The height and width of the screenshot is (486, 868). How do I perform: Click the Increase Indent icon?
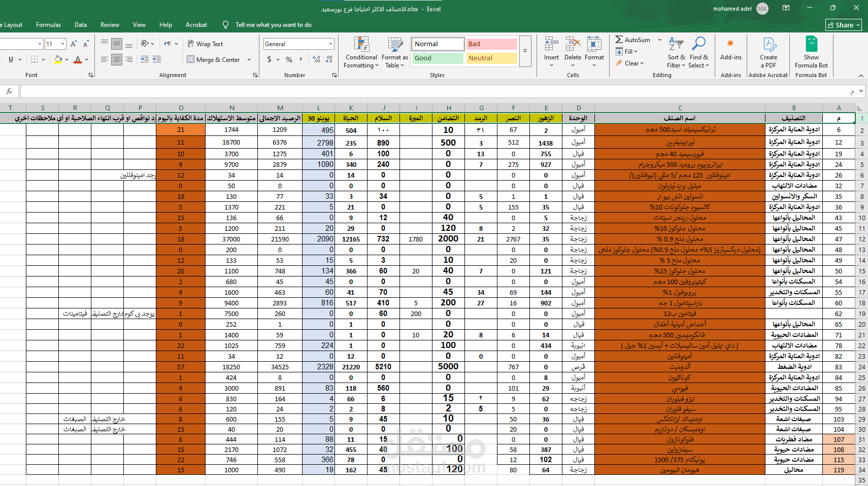tap(157, 59)
